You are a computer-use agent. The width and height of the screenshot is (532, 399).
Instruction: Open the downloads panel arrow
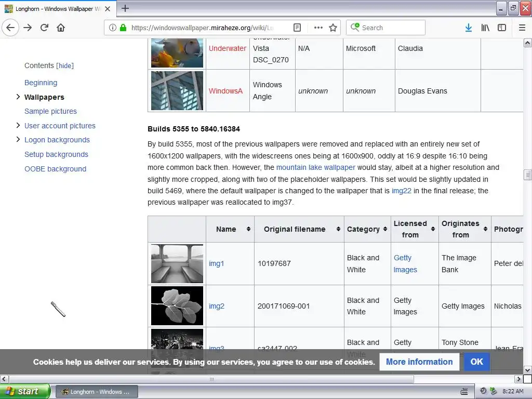(x=469, y=28)
